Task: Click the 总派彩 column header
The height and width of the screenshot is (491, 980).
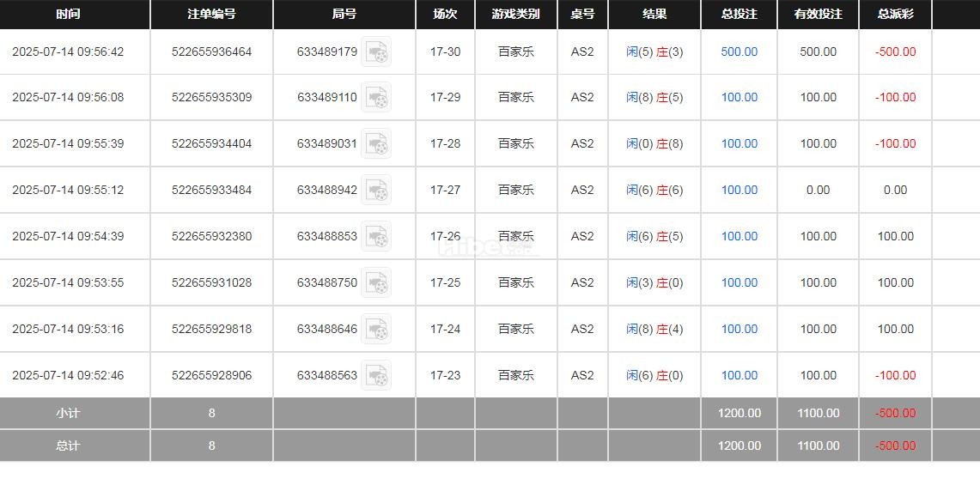Action: pos(895,14)
